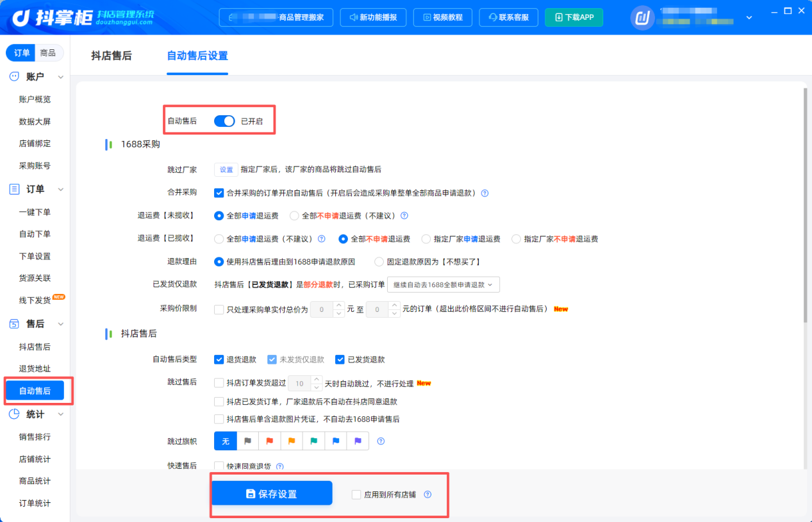This screenshot has height=522, width=812.
Task: Check 应用到所有店铺 checkbox
Action: 356,494
